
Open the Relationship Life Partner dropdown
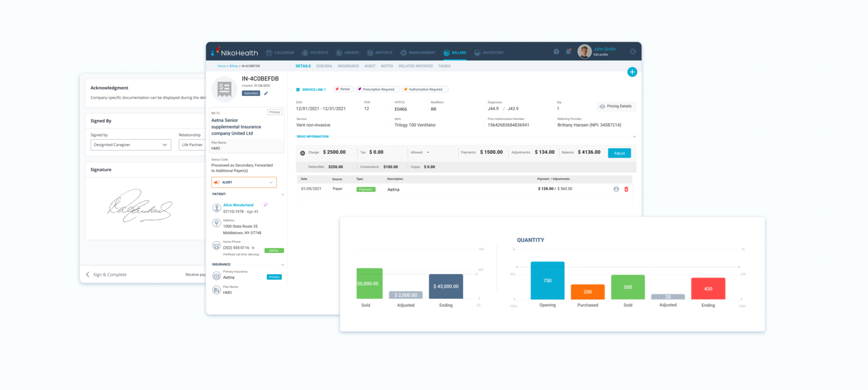point(192,145)
